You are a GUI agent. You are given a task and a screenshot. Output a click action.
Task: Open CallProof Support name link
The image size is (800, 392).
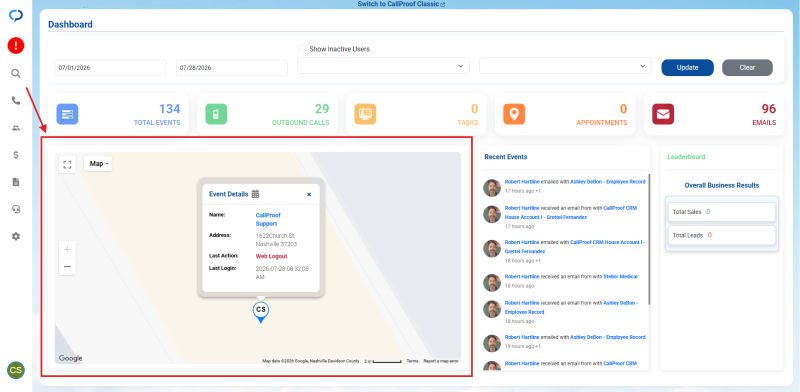[268, 219]
